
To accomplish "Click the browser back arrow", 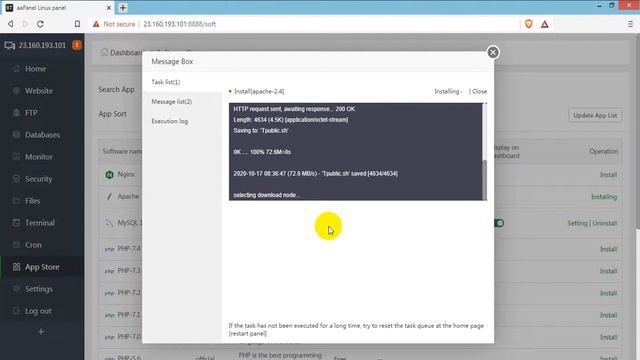I will click(x=11, y=24).
